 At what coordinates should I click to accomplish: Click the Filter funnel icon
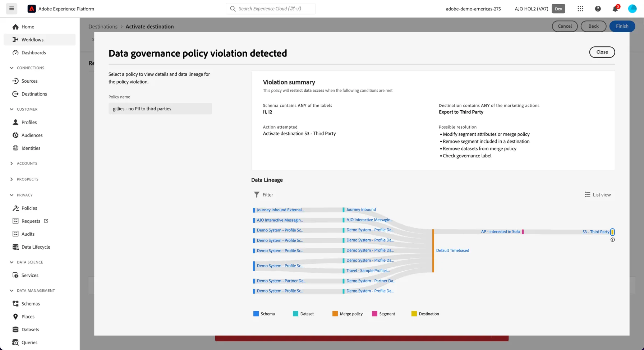click(x=257, y=194)
